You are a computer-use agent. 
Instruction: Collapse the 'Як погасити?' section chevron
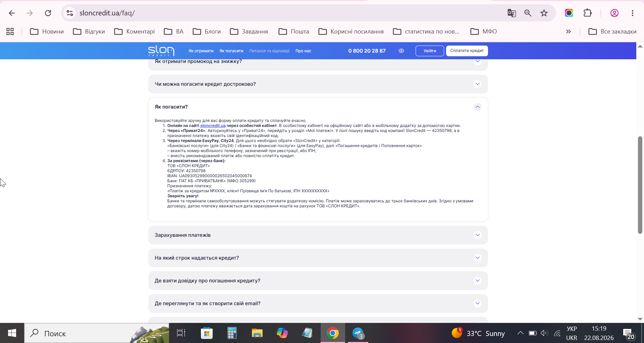(x=477, y=107)
